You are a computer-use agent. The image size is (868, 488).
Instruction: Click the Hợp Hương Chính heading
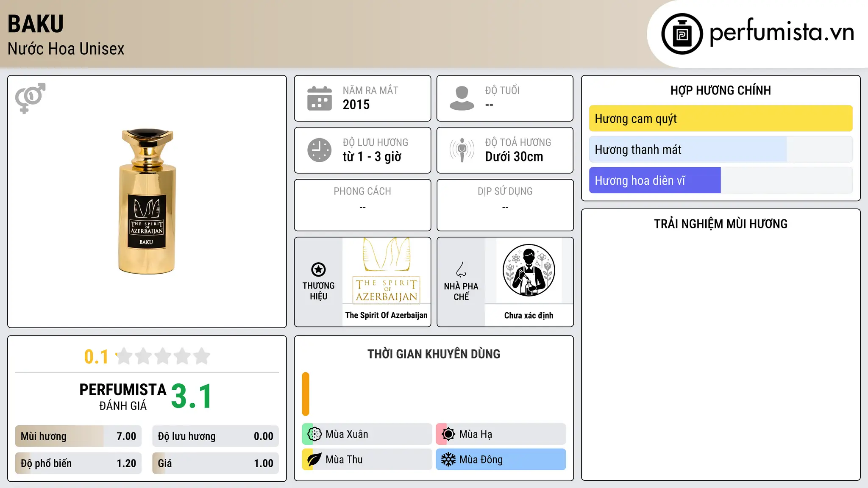point(721,90)
